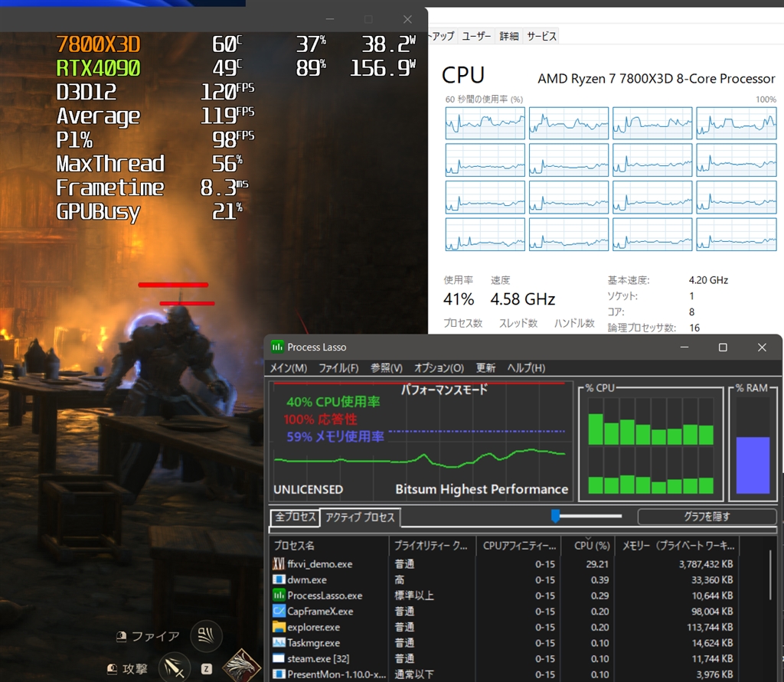The height and width of the screenshot is (682, 784).
Task: Select the ffxvi_demo.exe row name
Action: click(320, 564)
